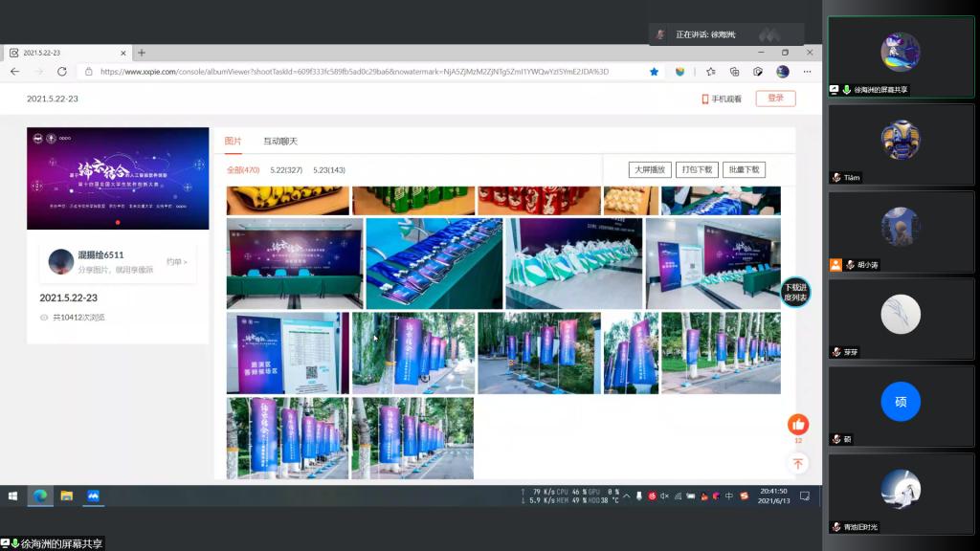
Task: Open the browser settings and more menu
Action: pyautogui.click(x=809, y=72)
